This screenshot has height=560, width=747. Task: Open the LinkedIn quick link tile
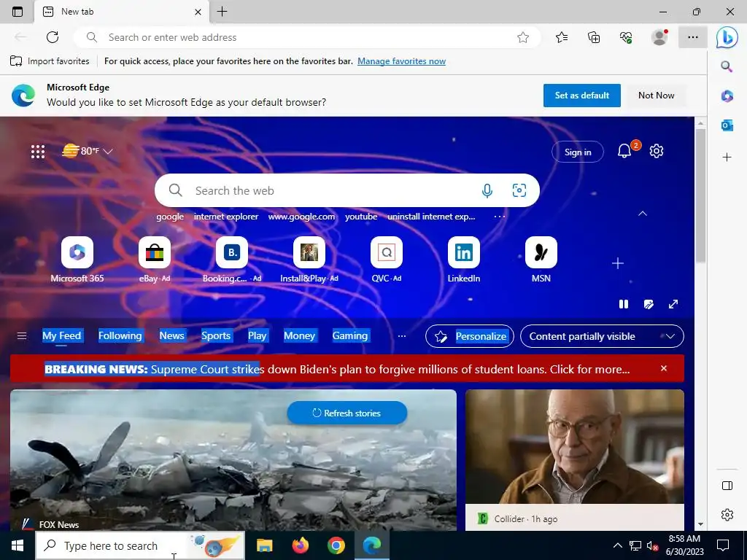pyautogui.click(x=463, y=260)
